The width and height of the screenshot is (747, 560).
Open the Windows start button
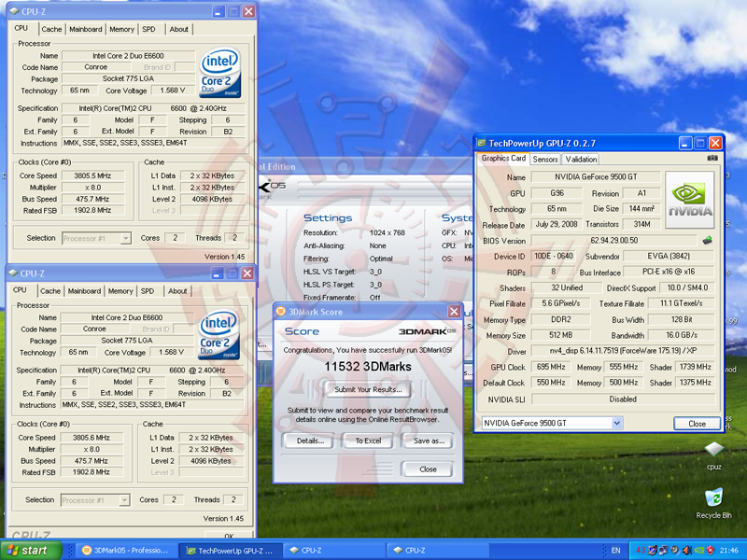point(32,551)
